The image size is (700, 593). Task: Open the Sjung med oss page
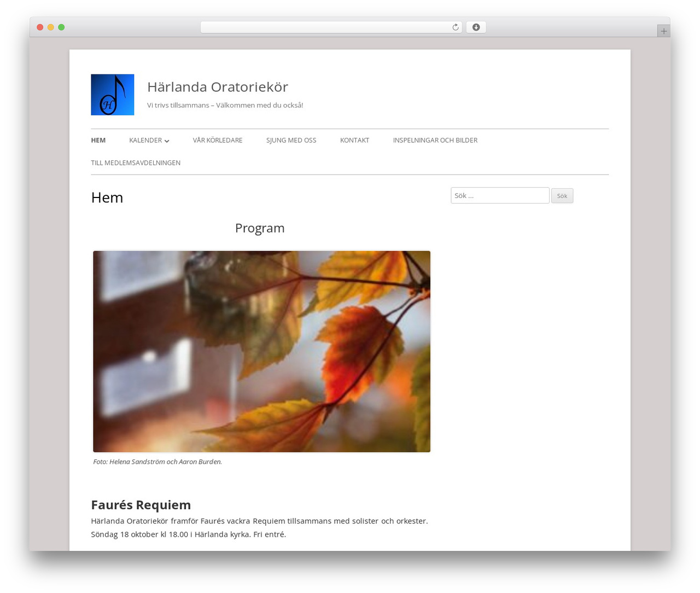tap(291, 141)
